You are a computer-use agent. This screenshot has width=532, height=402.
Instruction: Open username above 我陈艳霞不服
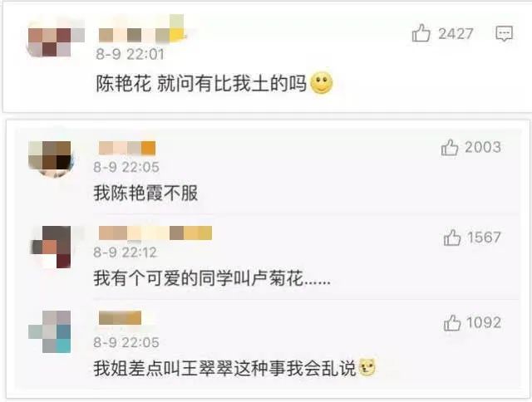127,149
